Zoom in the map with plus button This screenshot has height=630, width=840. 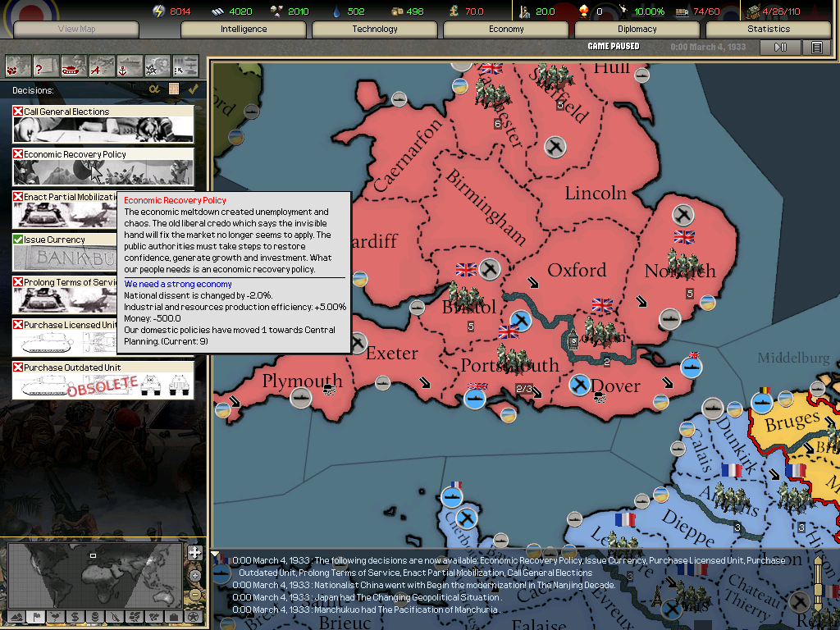[x=195, y=576]
